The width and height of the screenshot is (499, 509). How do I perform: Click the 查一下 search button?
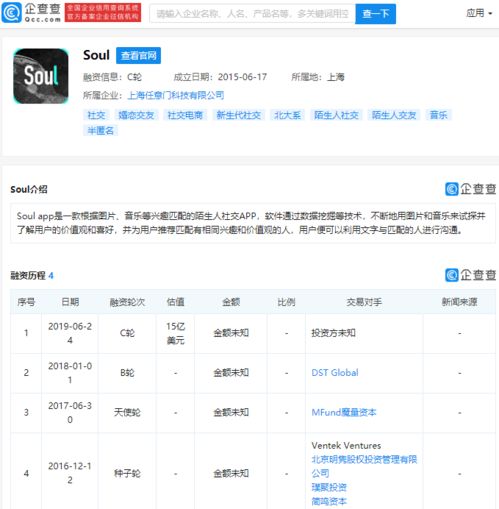pyautogui.click(x=375, y=14)
